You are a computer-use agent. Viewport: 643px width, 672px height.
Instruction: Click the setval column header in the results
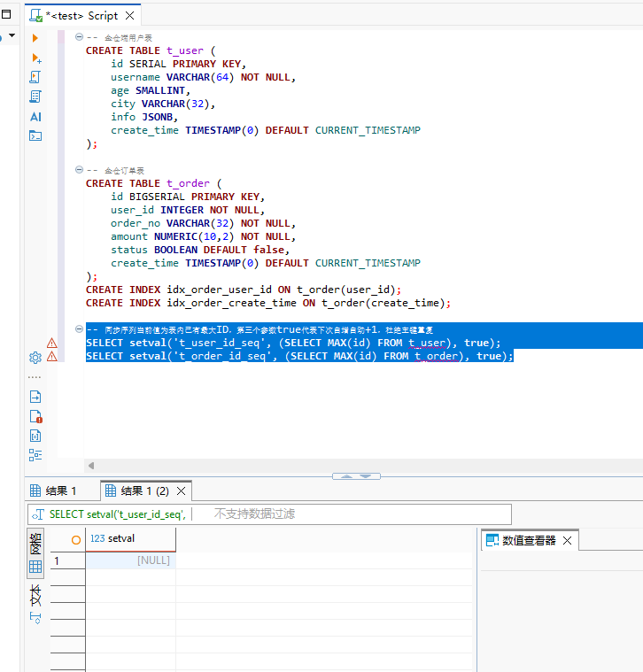tap(131, 538)
